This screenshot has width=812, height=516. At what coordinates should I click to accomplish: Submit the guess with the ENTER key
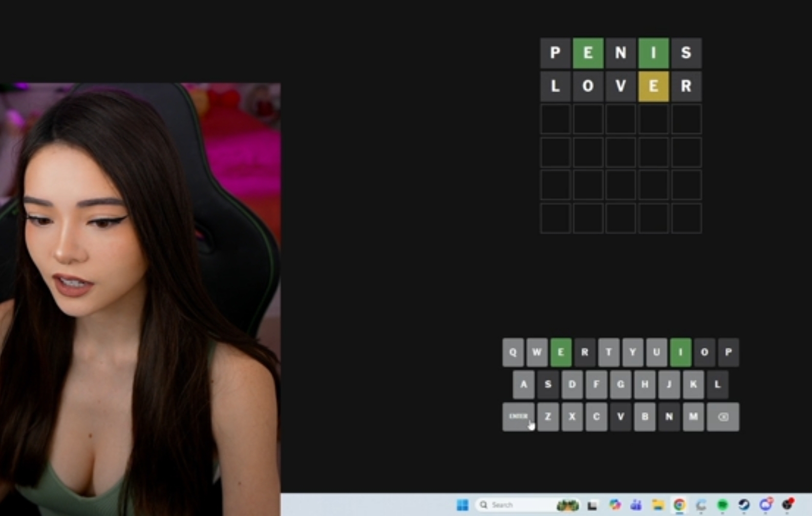tap(518, 417)
